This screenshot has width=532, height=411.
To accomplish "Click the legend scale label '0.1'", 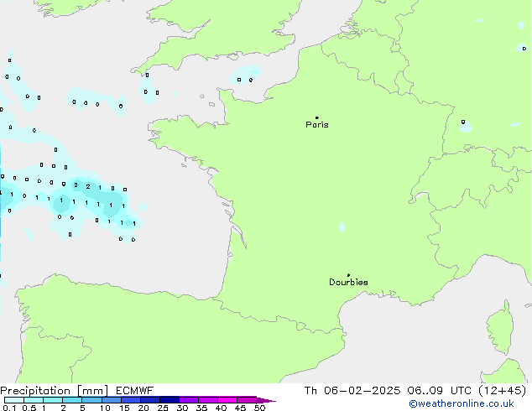I will [x=9, y=408].
